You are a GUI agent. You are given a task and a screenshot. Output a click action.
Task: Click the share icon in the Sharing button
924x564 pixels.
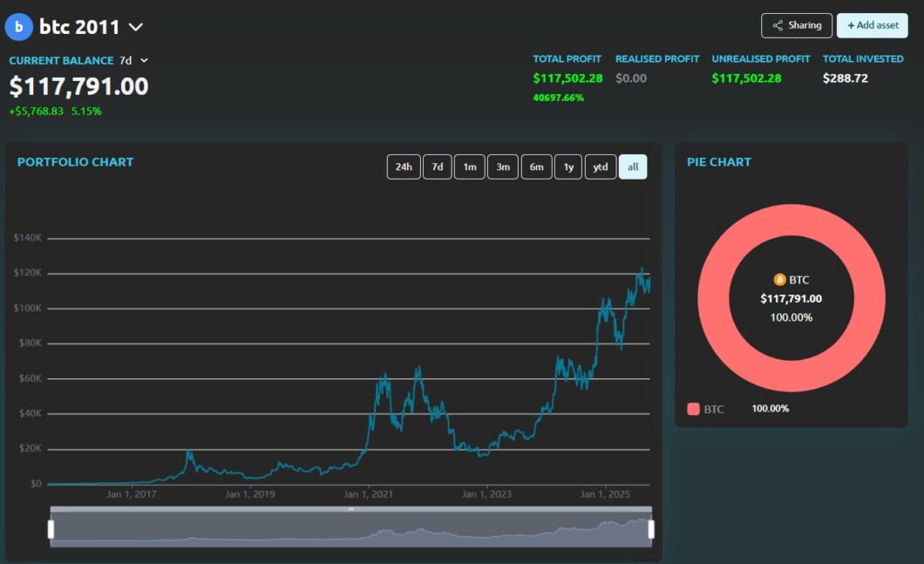(x=778, y=25)
